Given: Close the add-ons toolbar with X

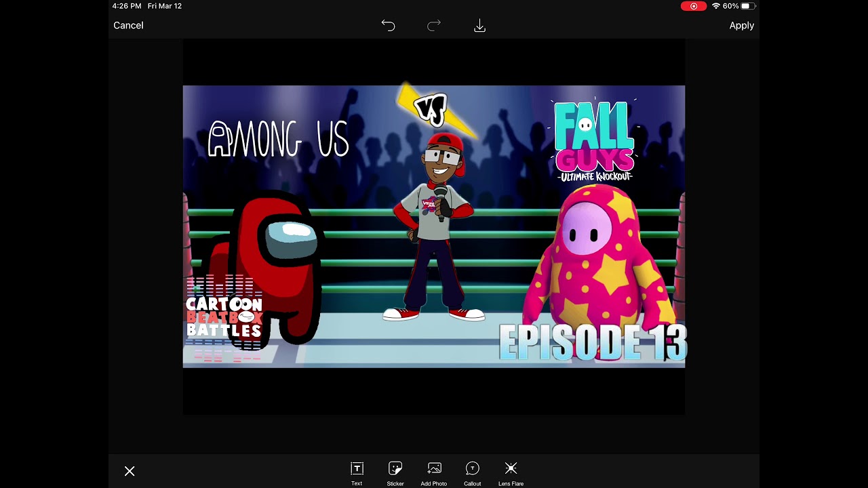Looking at the screenshot, I should point(130,471).
